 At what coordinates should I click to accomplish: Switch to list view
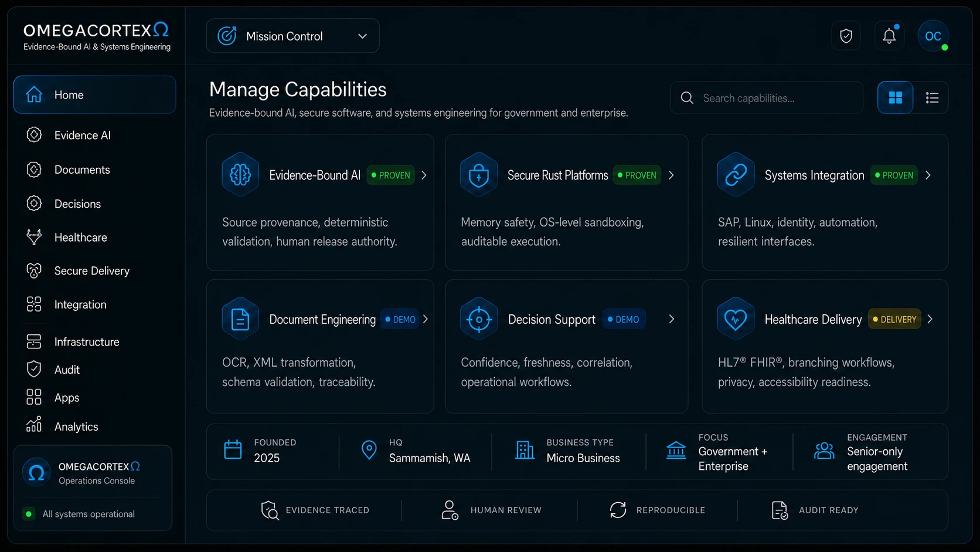(x=932, y=97)
